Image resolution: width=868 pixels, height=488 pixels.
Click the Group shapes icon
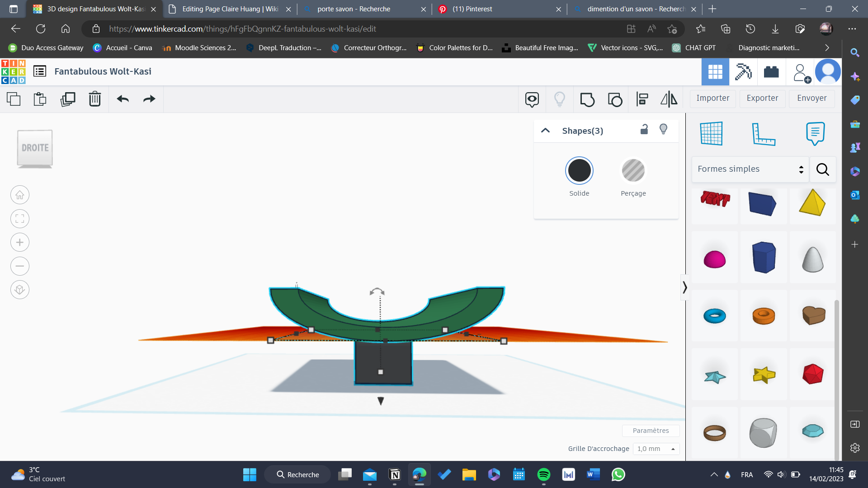(587, 99)
